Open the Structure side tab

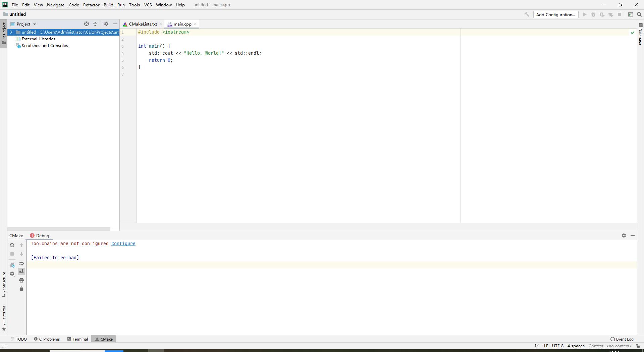coord(4,285)
